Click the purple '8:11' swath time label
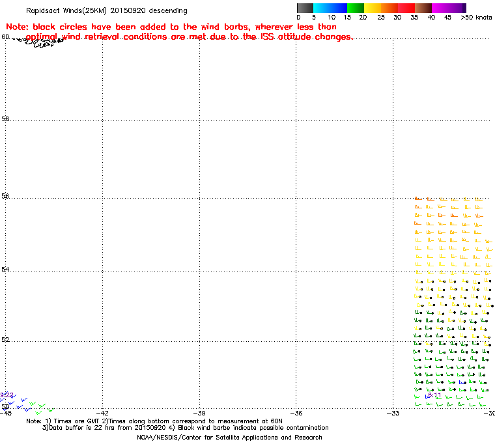This screenshot has width=495, height=448. [x=434, y=395]
